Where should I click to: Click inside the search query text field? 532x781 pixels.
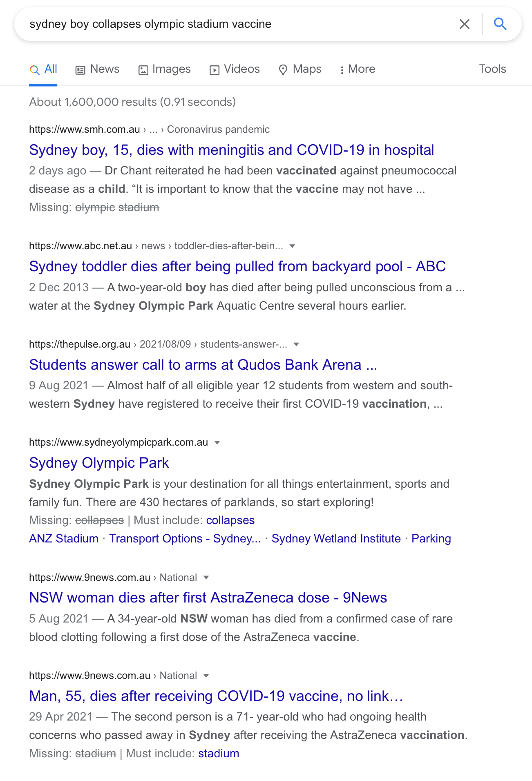coord(237,24)
